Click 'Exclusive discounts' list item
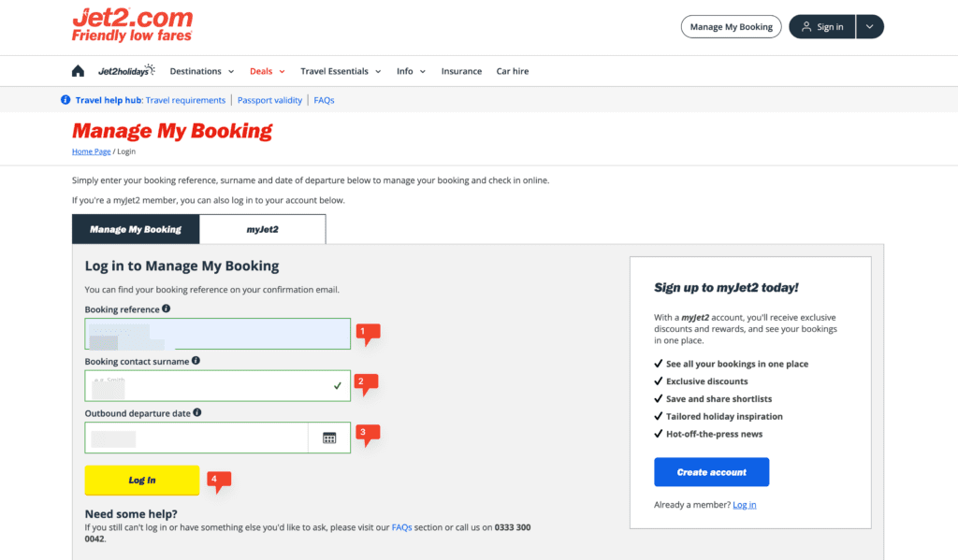Viewport: 958px width, 560px height. [707, 381]
